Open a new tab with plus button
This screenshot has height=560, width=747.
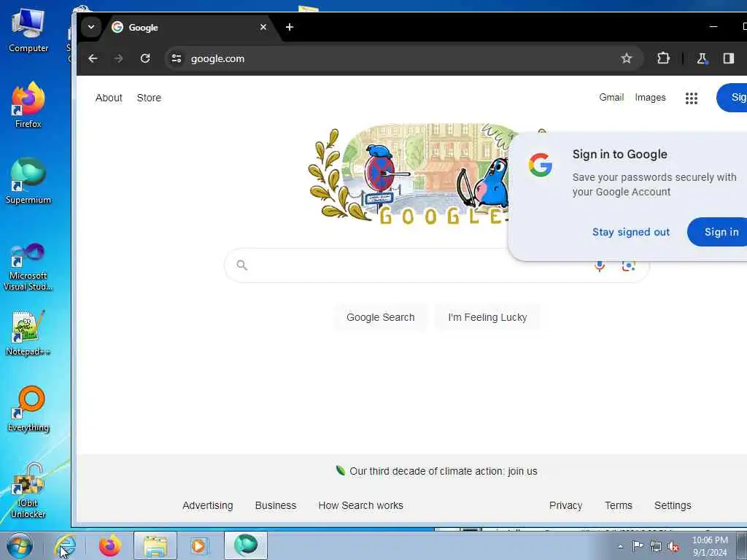[289, 27]
